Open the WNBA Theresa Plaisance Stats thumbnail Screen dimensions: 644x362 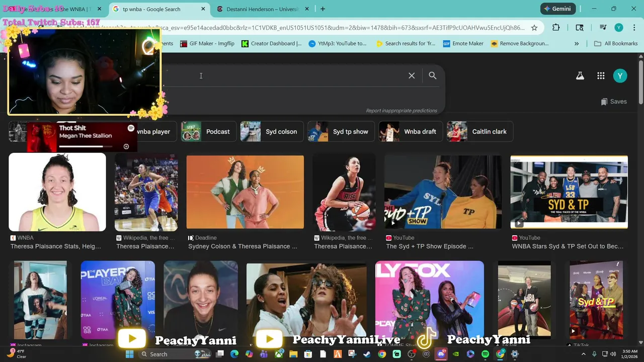[x=57, y=192]
